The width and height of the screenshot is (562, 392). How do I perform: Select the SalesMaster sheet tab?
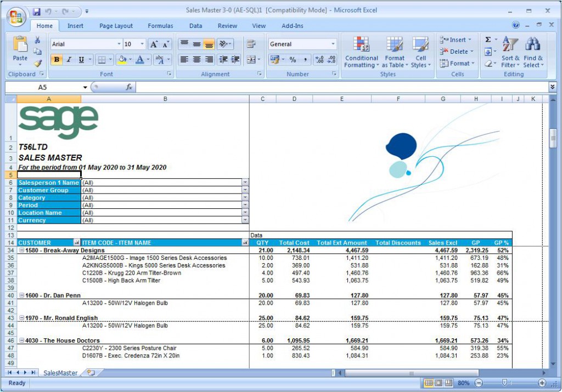tap(60, 373)
